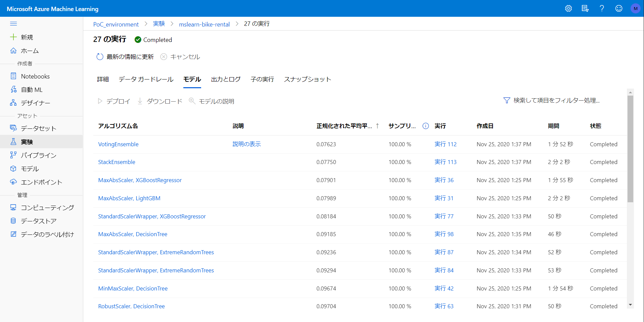The width and height of the screenshot is (644, 322).
Task: Switch to the 詳細 tab
Action: click(103, 79)
